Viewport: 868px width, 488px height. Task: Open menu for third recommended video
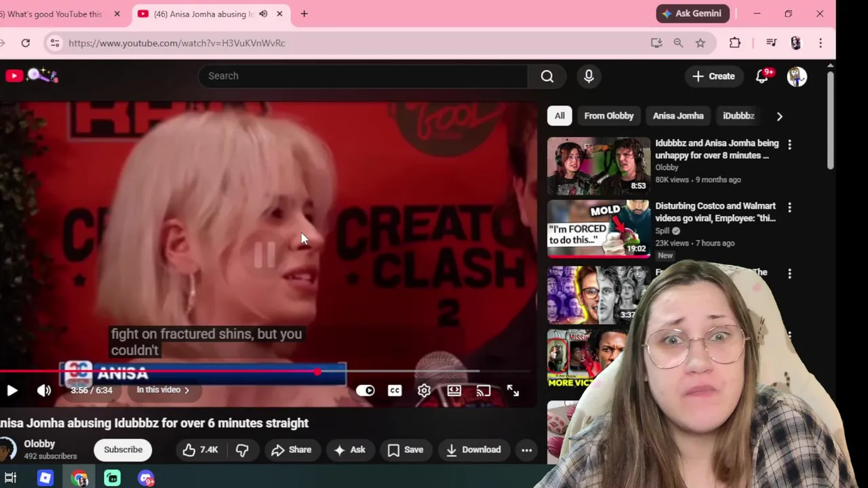click(789, 273)
